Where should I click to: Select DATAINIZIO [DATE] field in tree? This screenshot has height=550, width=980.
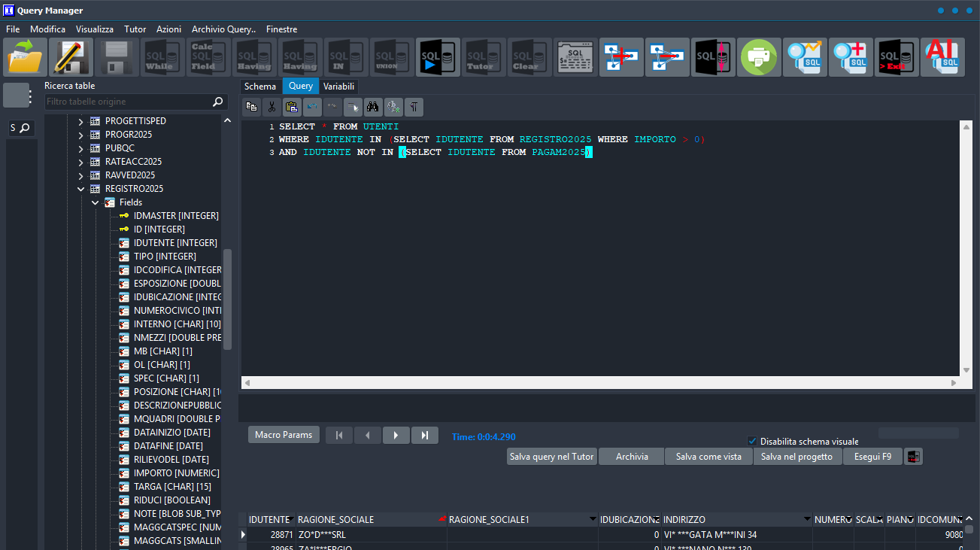click(171, 433)
